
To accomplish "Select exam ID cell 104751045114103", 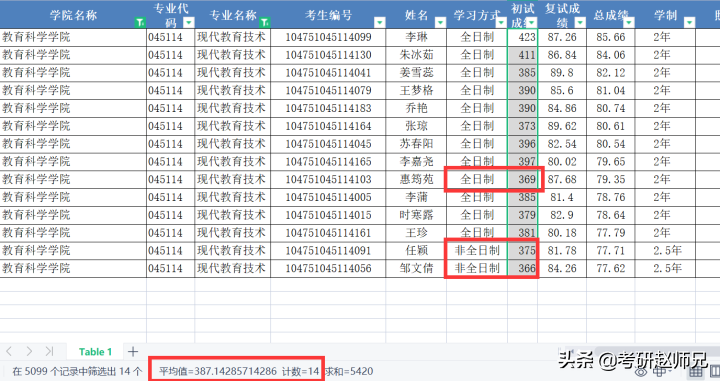I will [328, 179].
